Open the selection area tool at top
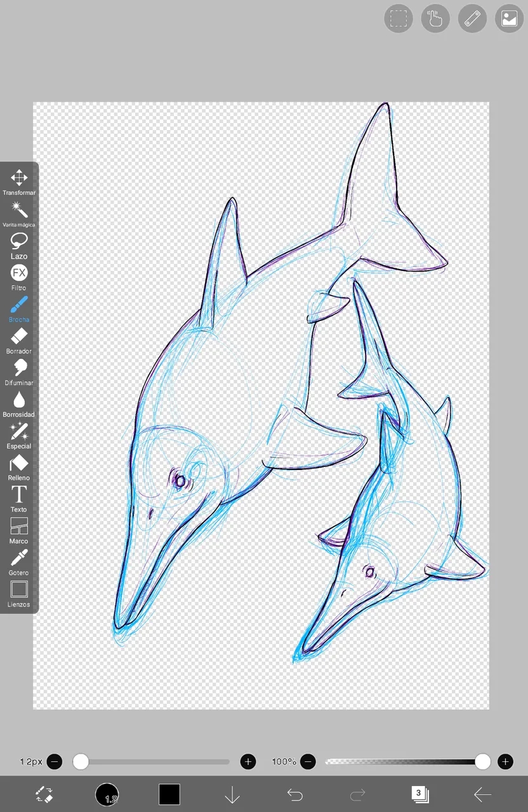 [399, 18]
